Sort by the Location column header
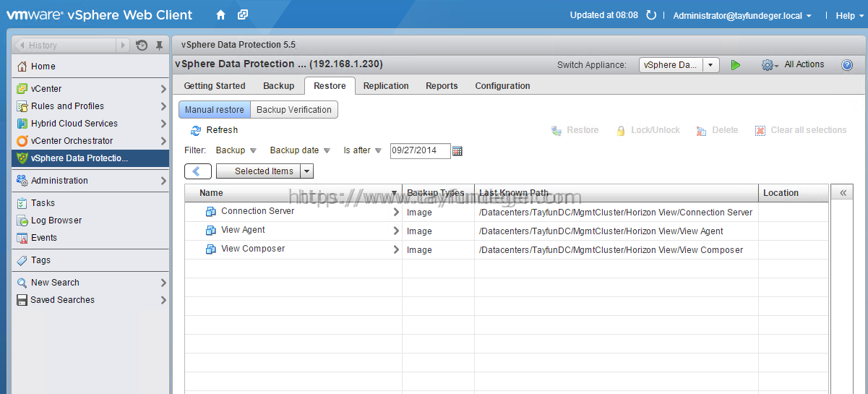The image size is (868, 394). pos(793,193)
